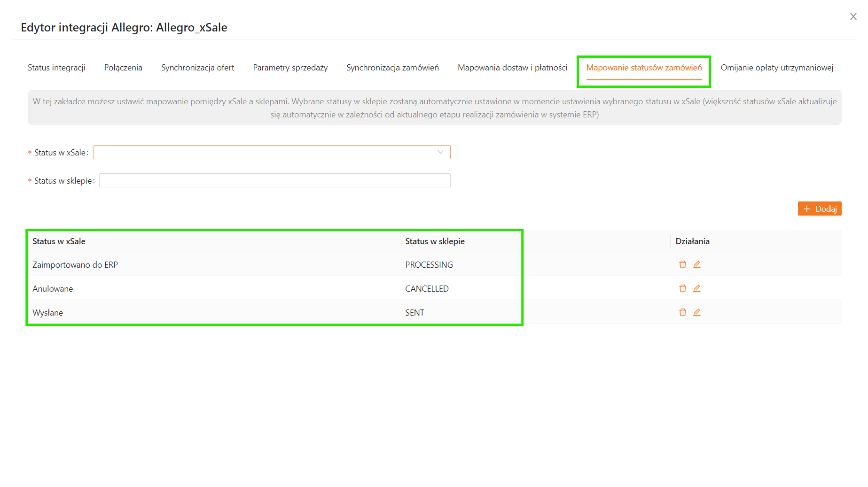
Task: Open Synchronizacja zamówień tab
Action: [x=392, y=68]
